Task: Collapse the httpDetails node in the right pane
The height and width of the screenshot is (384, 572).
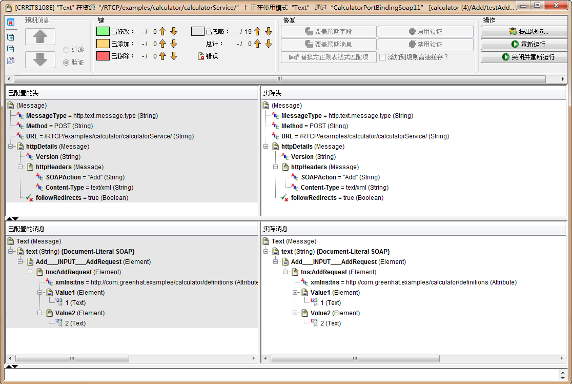Action: pos(266,146)
